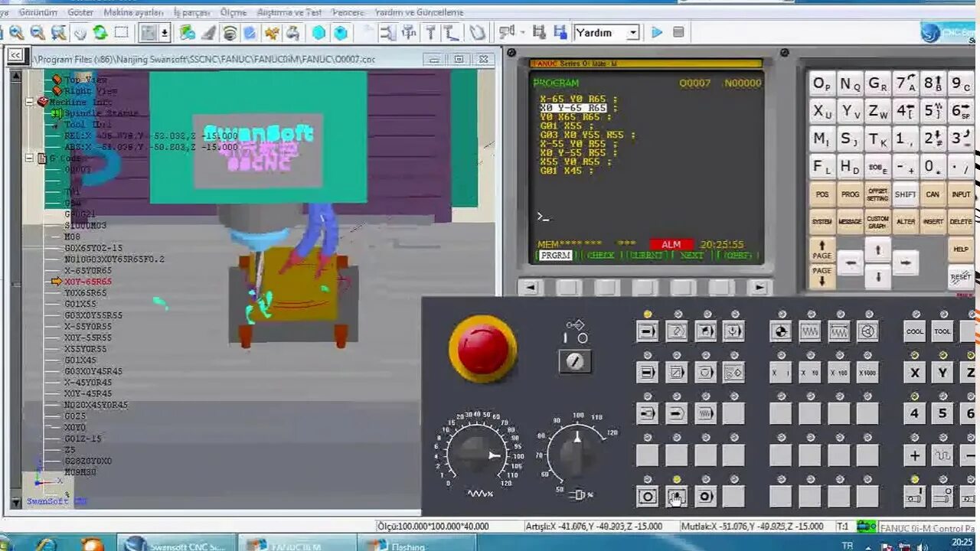
Task: Select the pan hand tool in toolbar
Action: pyautogui.click(x=80, y=33)
